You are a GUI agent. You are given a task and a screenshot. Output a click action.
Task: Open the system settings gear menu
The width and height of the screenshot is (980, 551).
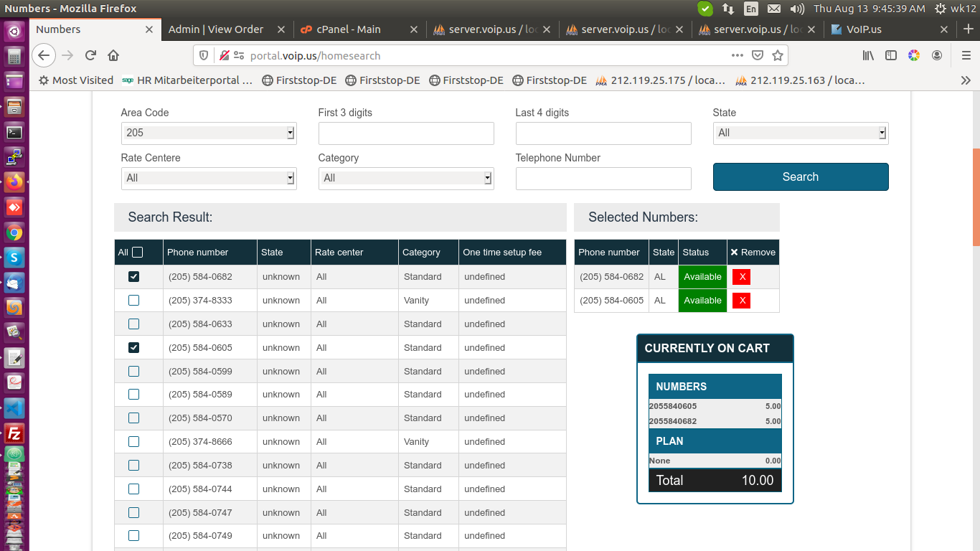pos(940,9)
